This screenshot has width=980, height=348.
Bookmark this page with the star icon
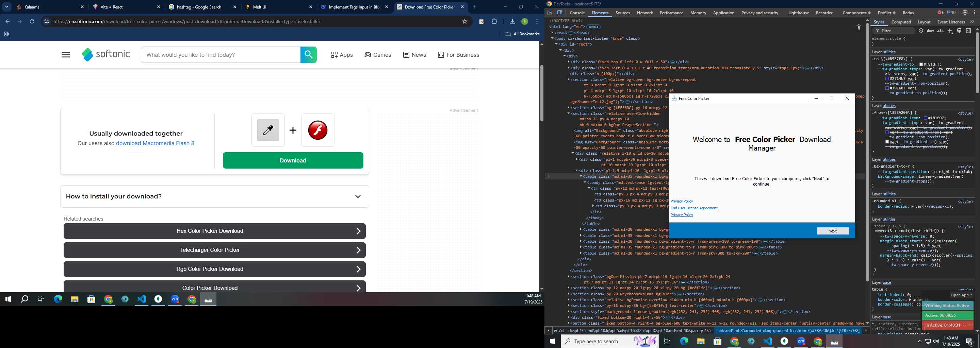pyautogui.click(x=464, y=22)
